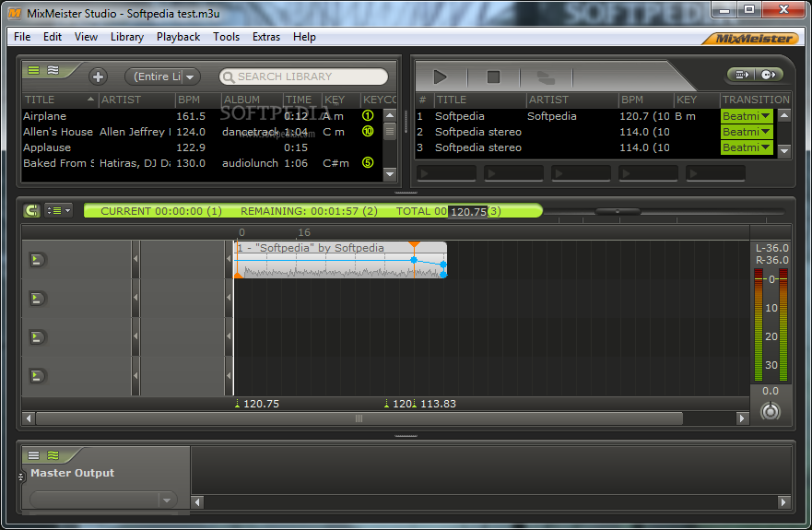Image resolution: width=812 pixels, height=530 pixels.
Task: Sort library by BPM column header
Action: (197, 100)
